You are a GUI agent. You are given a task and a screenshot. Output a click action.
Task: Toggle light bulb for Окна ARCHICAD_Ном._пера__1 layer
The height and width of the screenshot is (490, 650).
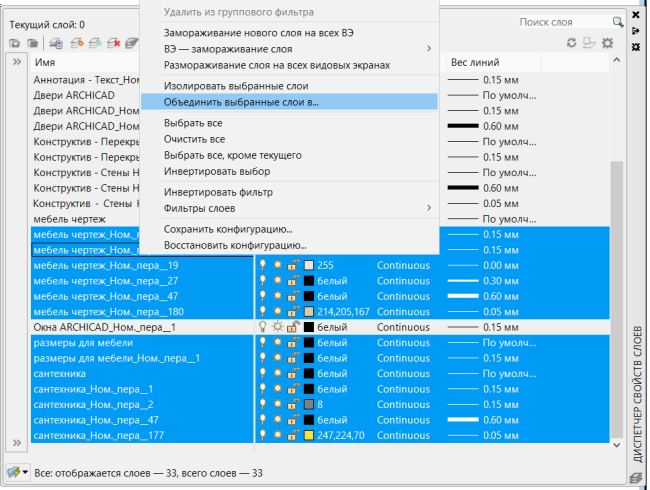point(263,327)
